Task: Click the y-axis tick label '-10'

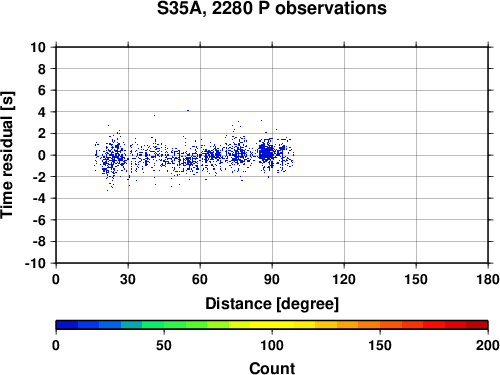Action: tap(36, 263)
